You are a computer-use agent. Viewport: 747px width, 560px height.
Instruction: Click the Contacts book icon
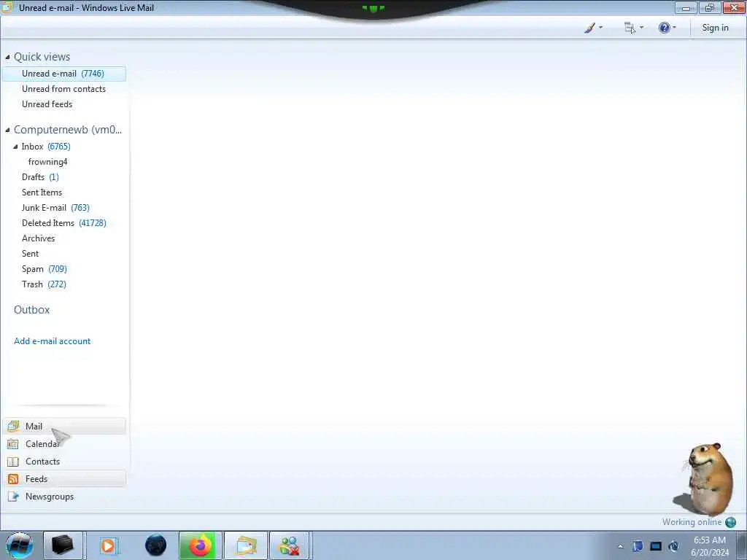[x=13, y=462]
